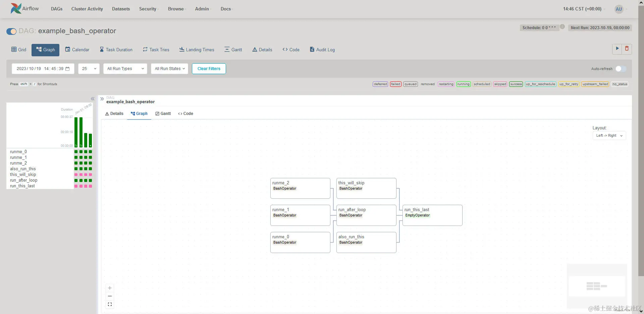Trigger the DAG with the play button
Viewport: 644px width, 314px height.
pyautogui.click(x=617, y=49)
